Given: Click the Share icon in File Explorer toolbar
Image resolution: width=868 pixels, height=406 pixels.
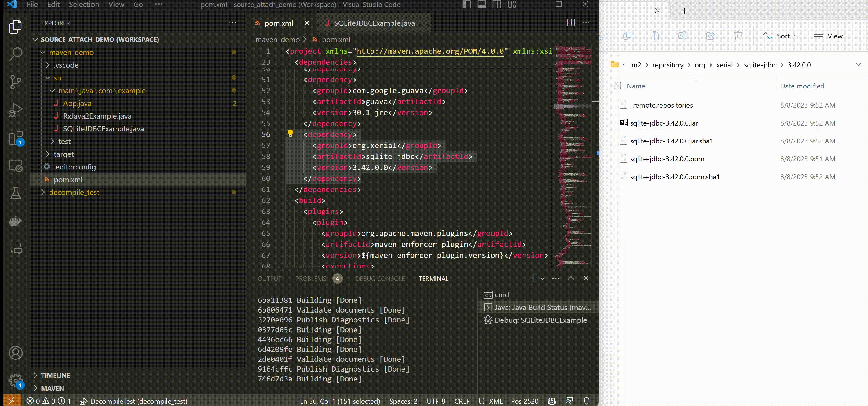Looking at the screenshot, I should coord(710,36).
